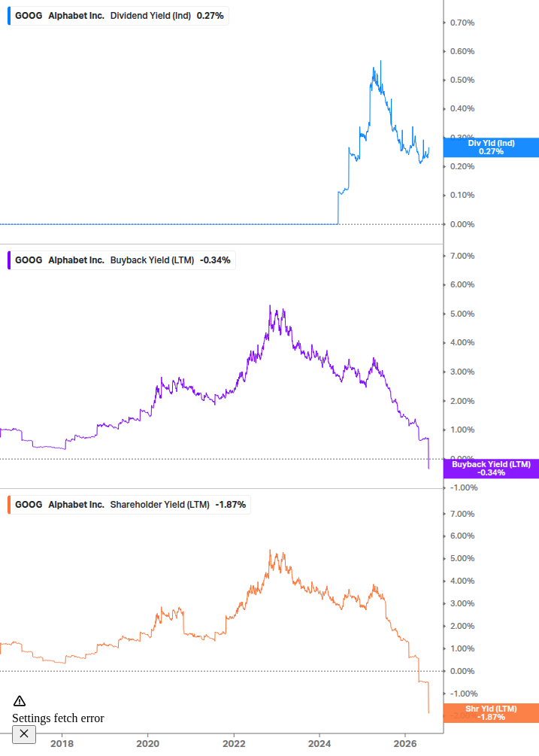The width and height of the screenshot is (539, 756).
Task: Click the 2024 label on time axis
Action: pos(319,743)
